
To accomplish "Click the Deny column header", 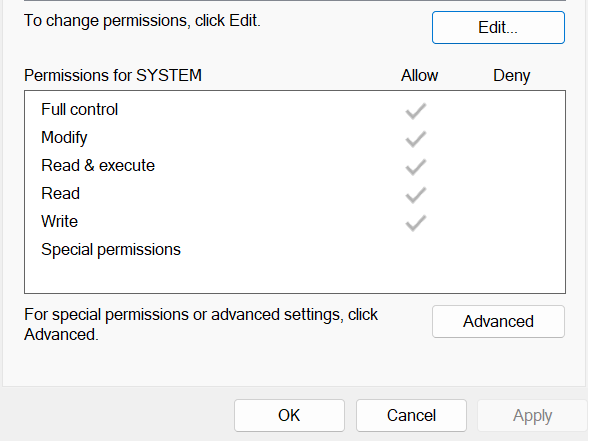I will [x=512, y=76].
